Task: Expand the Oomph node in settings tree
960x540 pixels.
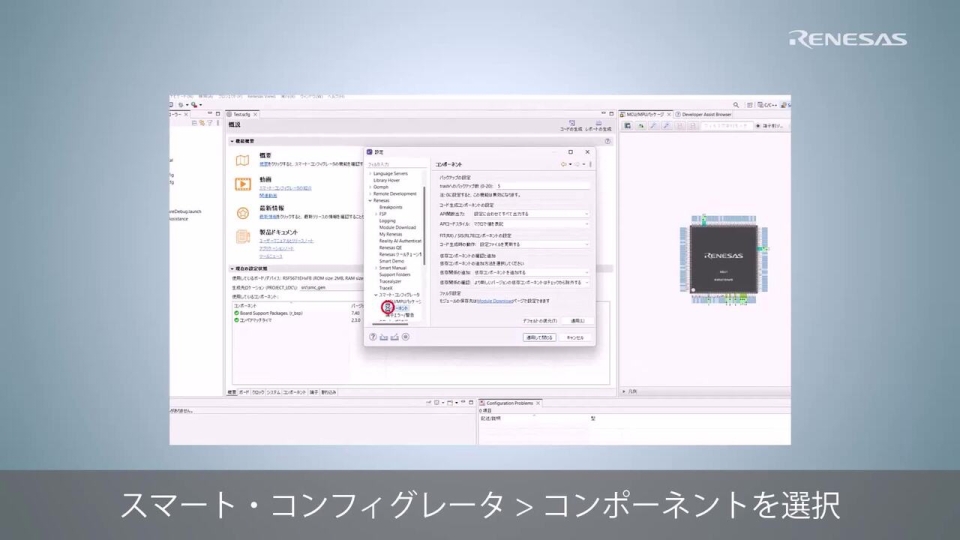Action: [x=370, y=187]
